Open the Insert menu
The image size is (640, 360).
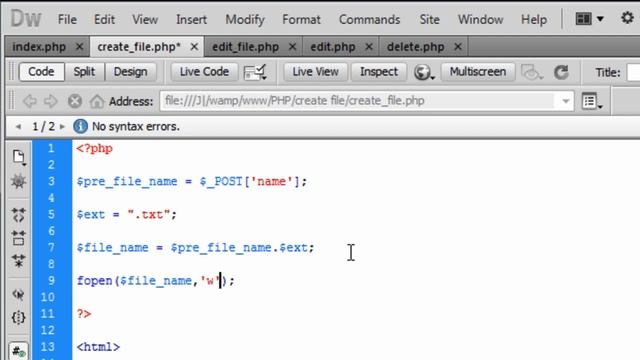tap(191, 20)
